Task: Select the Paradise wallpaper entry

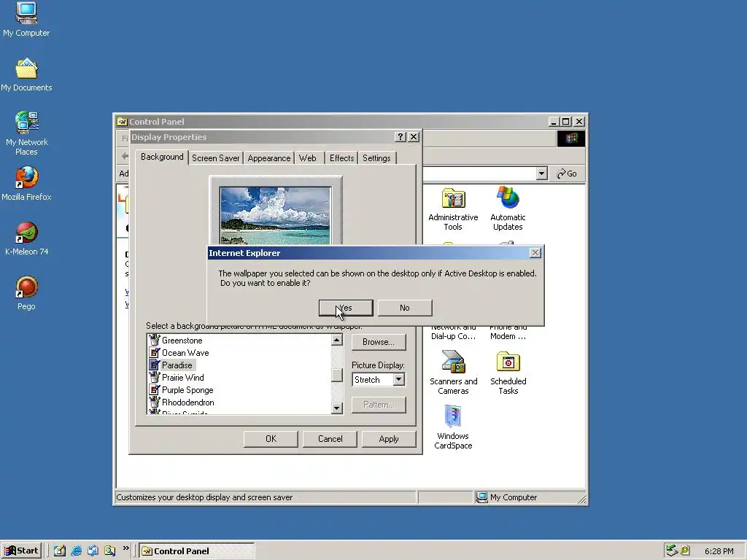Action: 177,365
